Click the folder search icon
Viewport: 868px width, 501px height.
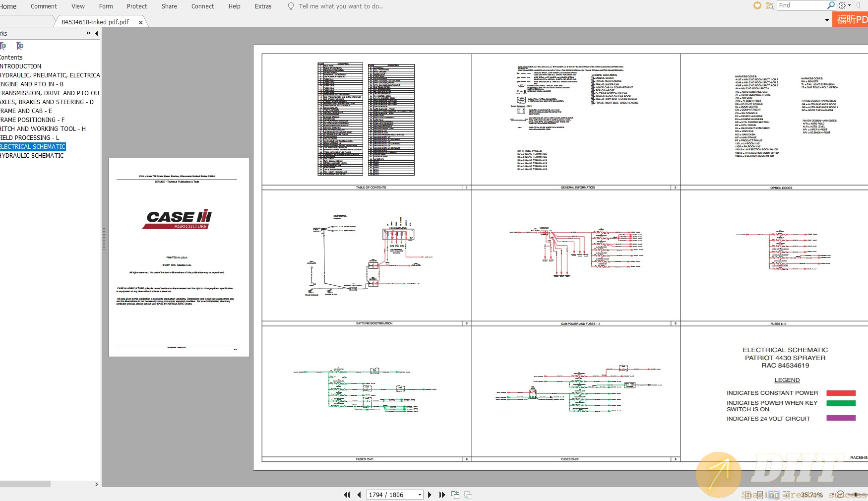pyautogui.click(x=769, y=5)
